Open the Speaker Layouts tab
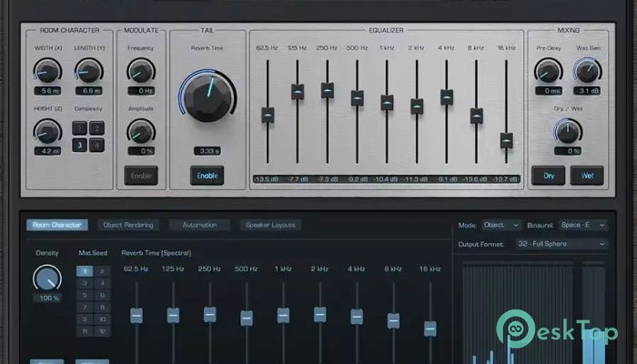The width and height of the screenshot is (637, 364). pyautogui.click(x=270, y=225)
